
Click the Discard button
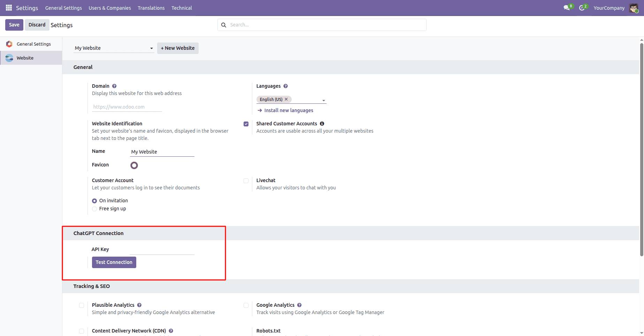pyautogui.click(x=37, y=25)
